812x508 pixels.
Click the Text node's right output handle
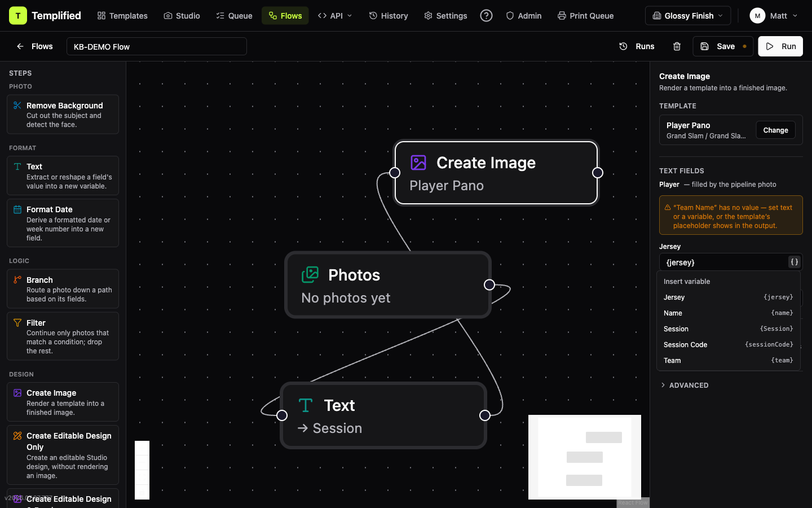pyautogui.click(x=485, y=415)
